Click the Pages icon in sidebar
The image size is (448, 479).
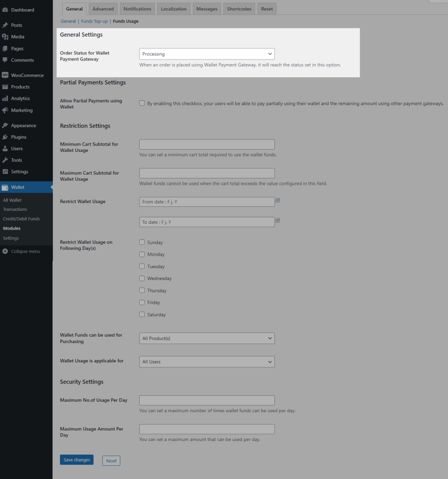5,48
